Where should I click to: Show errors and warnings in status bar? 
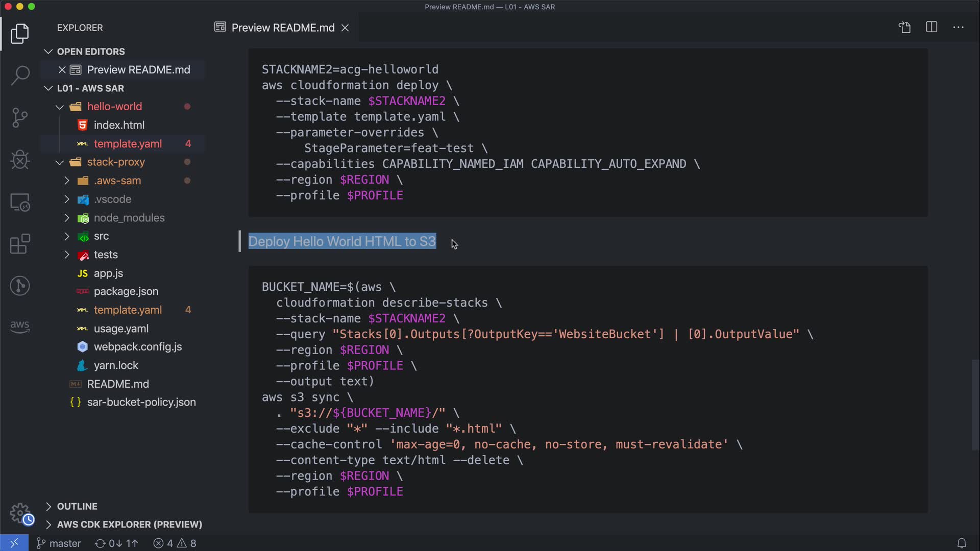click(175, 543)
